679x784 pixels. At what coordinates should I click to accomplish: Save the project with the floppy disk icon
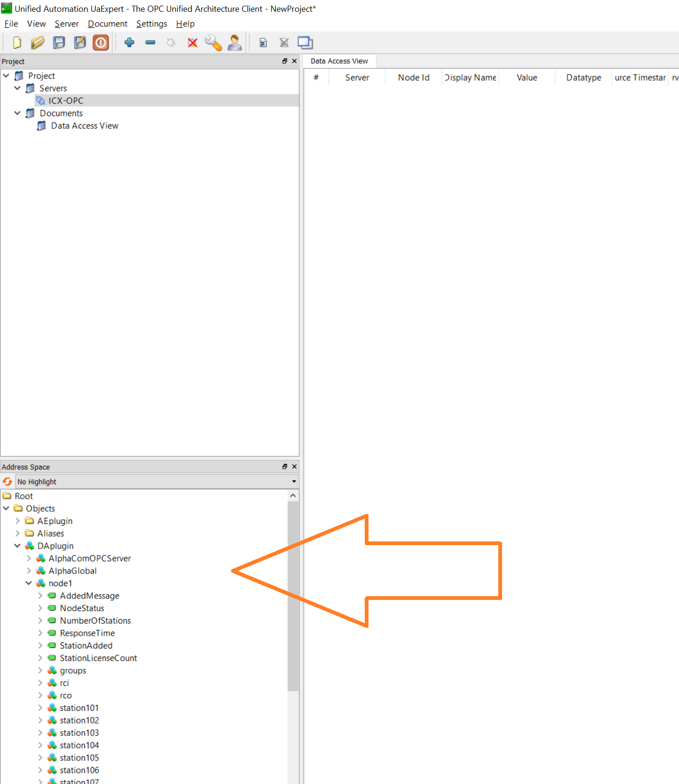(x=59, y=43)
